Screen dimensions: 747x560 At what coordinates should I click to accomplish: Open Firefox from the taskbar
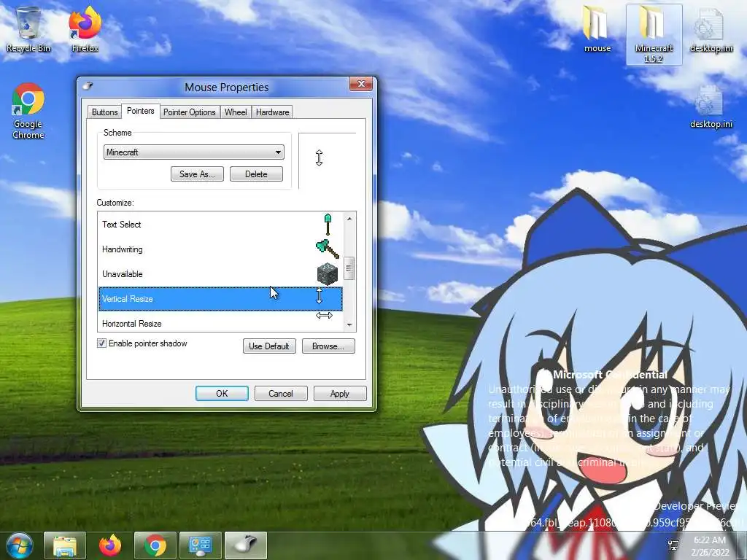point(110,545)
